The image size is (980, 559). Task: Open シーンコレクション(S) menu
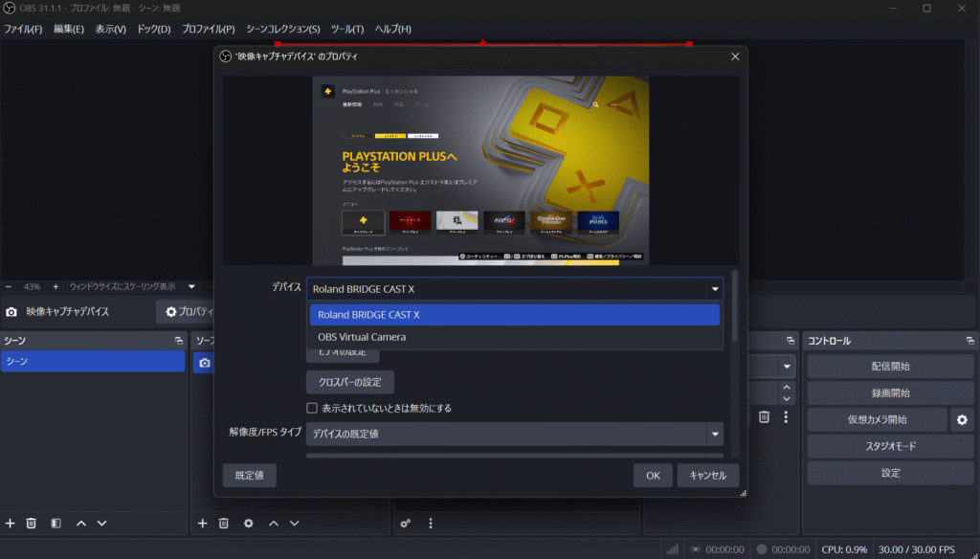click(283, 29)
